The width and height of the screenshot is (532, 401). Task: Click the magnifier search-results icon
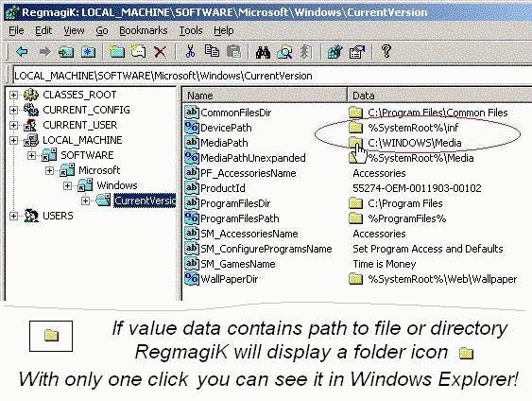284,52
